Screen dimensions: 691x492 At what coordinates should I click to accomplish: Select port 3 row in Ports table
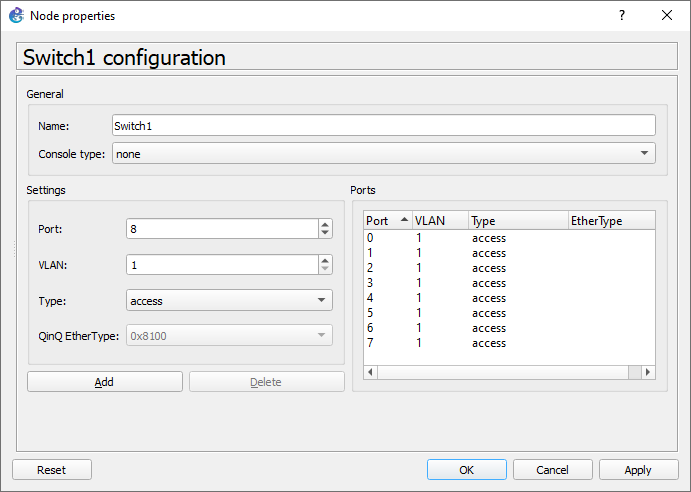coord(509,283)
